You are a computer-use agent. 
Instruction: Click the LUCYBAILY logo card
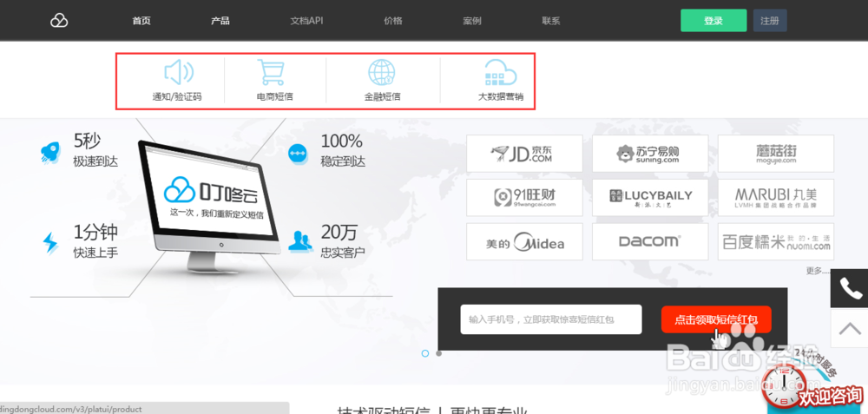tap(650, 198)
